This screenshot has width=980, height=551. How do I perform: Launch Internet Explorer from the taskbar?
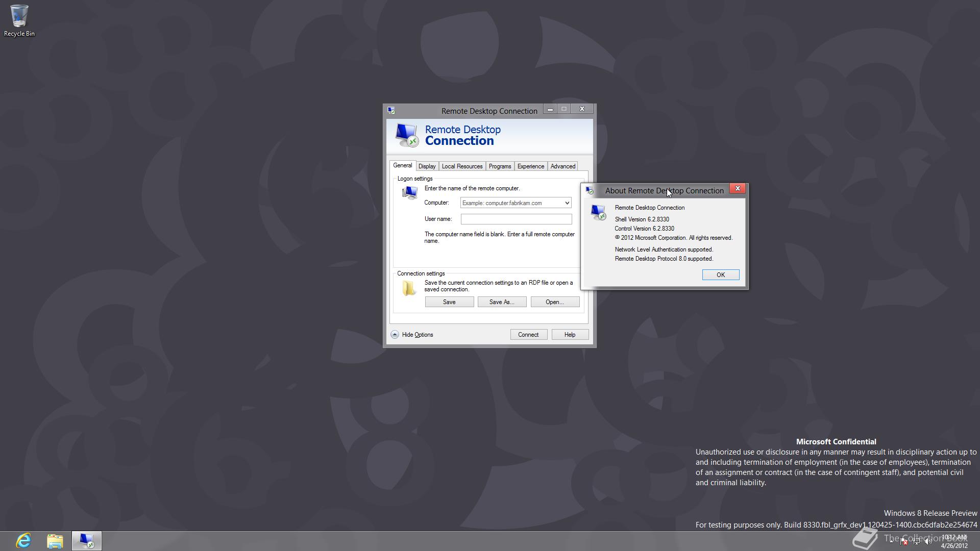[x=23, y=541]
